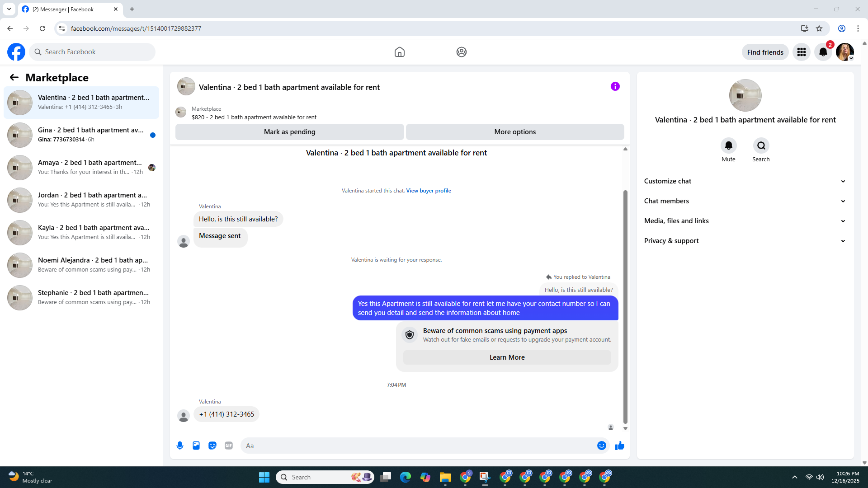Attach a photo or file
Image resolution: width=868 pixels, height=488 pixels.
[196, 446]
